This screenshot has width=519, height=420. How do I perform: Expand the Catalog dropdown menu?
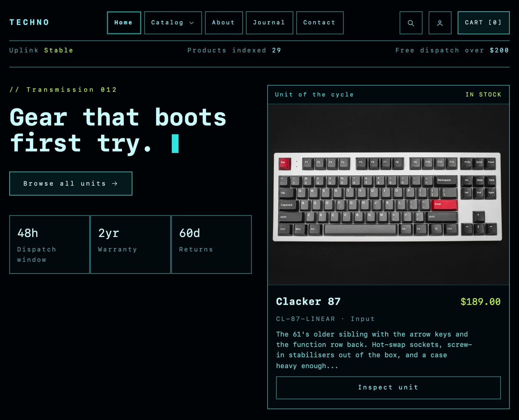click(173, 23)
